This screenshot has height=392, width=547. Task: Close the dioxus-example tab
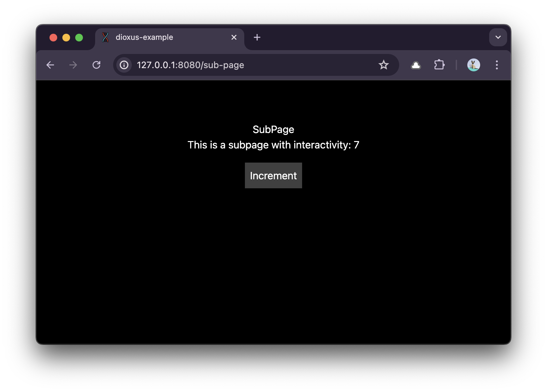(234, 37)
